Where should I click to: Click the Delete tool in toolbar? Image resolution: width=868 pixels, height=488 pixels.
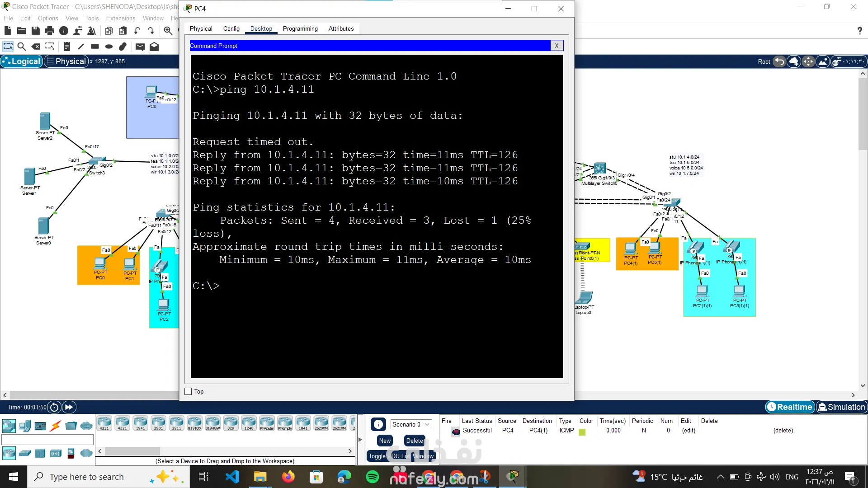pos(36,47)
